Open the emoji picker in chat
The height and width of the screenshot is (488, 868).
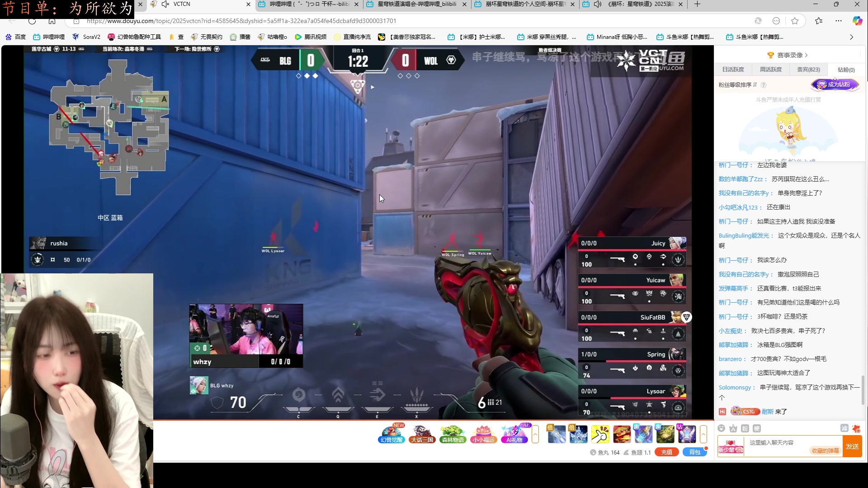coord(722,428)
